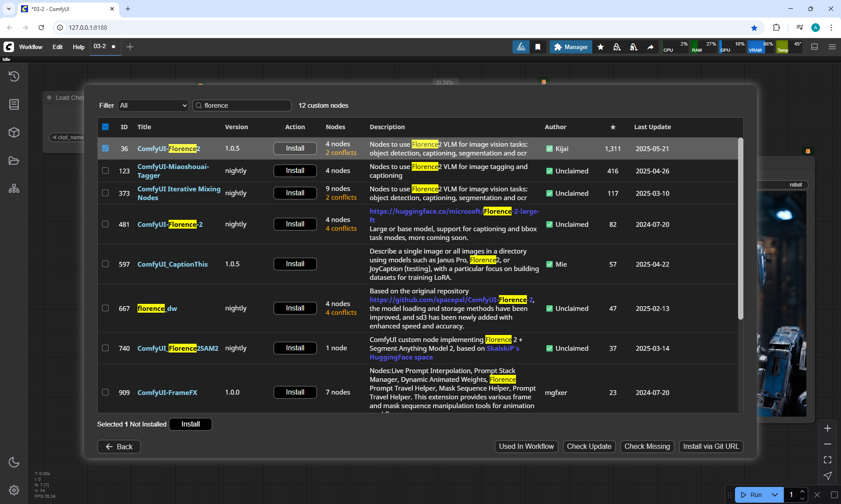841x504 pixels.
Task: Click the Back button
Action: click(x=119, y=447)
